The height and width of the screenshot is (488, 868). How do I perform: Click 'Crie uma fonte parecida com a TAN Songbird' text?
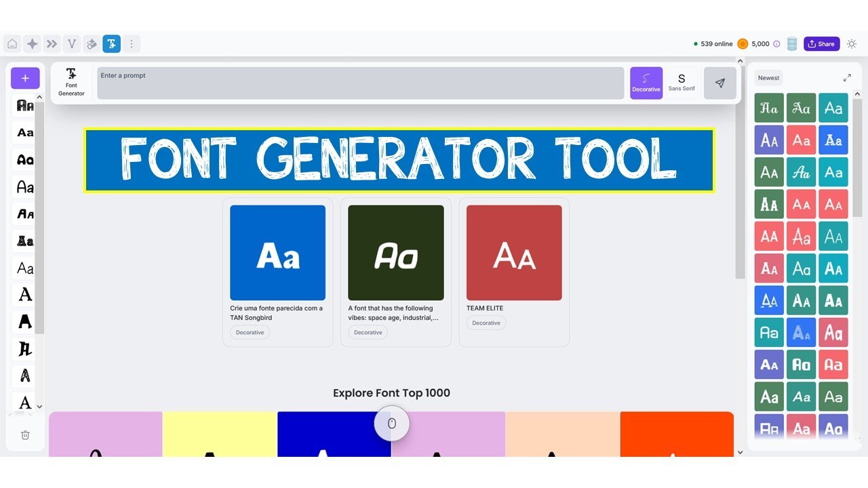tap(277, 312)
